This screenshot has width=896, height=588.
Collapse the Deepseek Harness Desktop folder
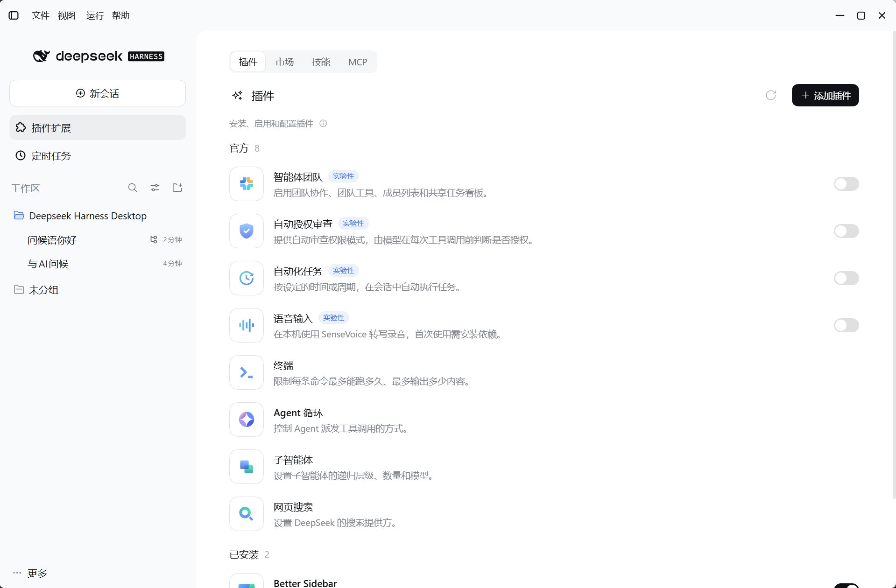pyautogui.click(x=98, y=216)
